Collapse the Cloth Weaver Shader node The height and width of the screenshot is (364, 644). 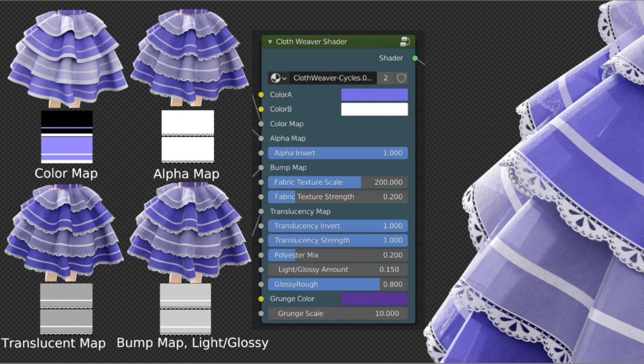pos(270,42)
